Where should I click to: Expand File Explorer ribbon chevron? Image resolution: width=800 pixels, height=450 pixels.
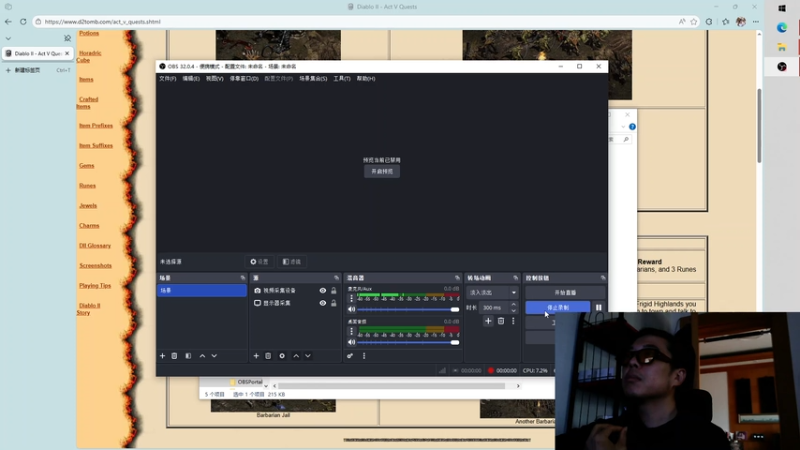[x=623, y=127]
